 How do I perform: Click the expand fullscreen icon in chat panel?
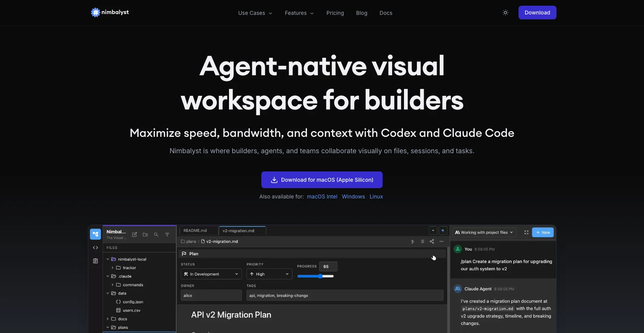click(526, 232)
